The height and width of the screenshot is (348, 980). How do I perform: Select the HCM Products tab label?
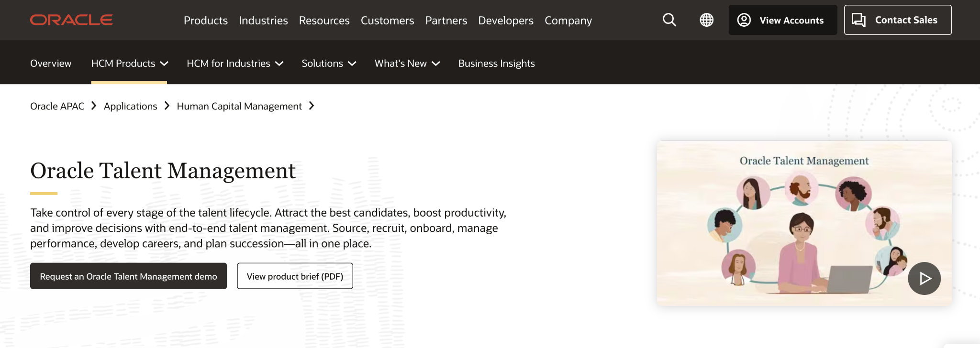pos(123,64)
